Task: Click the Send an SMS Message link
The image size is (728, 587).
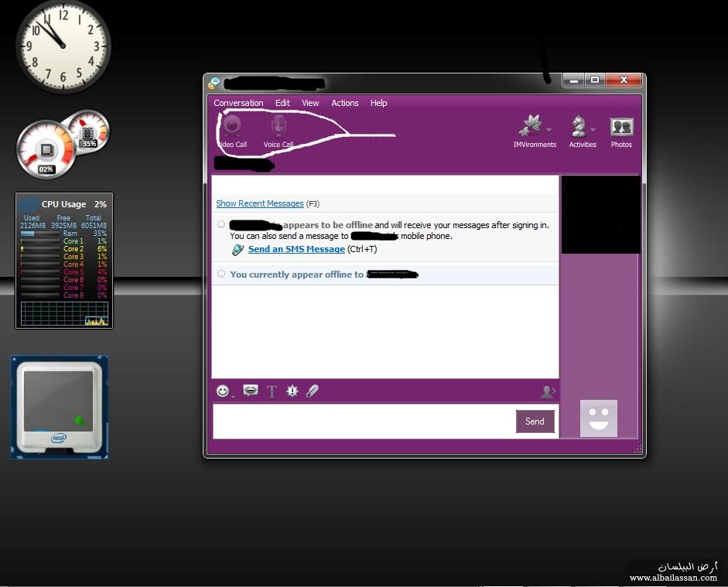Action: tap(296, 249)
